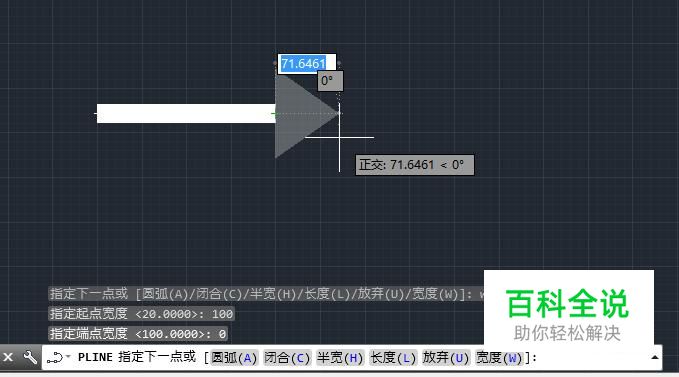Viewport: 679px width, 377px height.
Task: Close the command line with the X icon
Action: click(8, 358)
